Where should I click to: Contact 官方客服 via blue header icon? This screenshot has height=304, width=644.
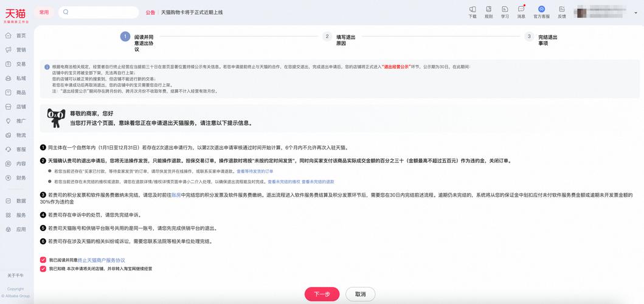[x=541, y=9]
